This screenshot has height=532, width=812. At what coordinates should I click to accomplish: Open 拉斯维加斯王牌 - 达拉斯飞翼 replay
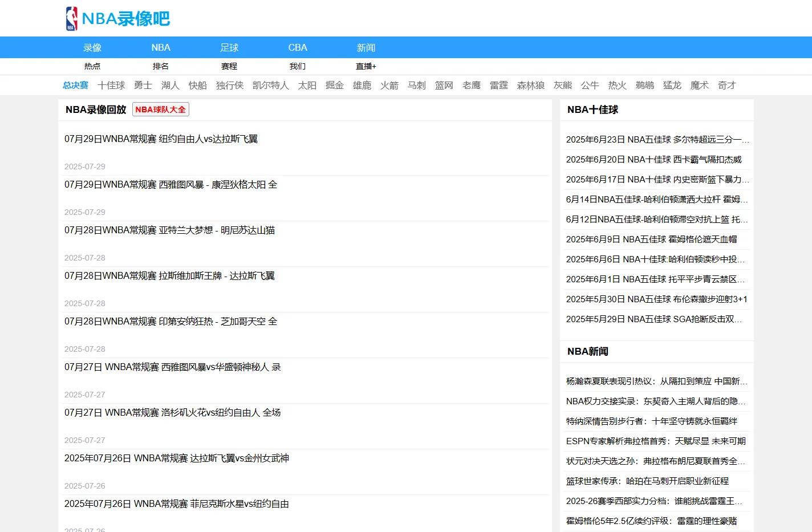[x=170, y=276]
